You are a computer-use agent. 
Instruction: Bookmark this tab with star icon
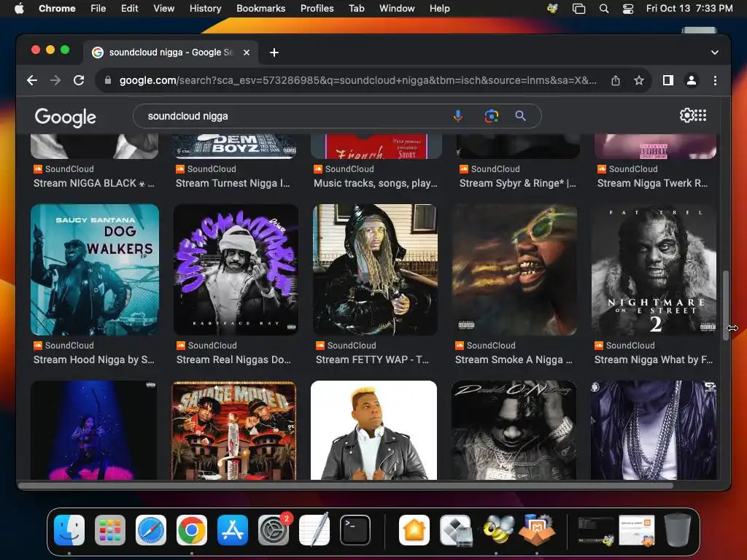pos(639,80)
